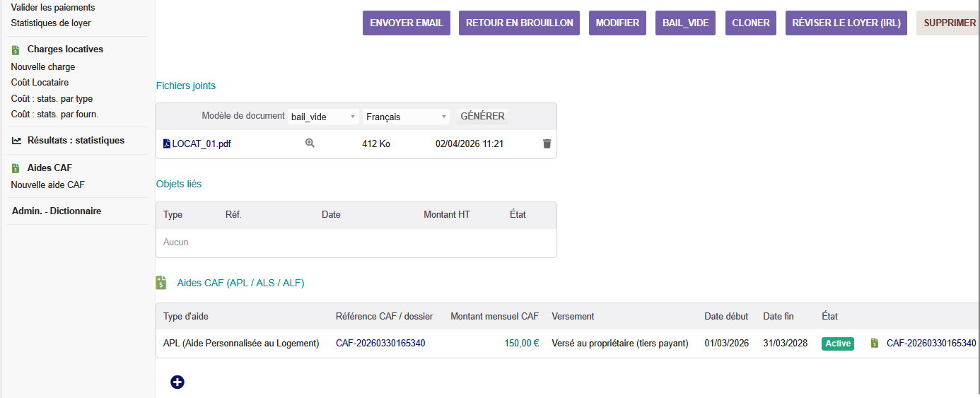
Task: Click the RÉVISER LE LOYER (IRL) button
Action: coord(846,23)
